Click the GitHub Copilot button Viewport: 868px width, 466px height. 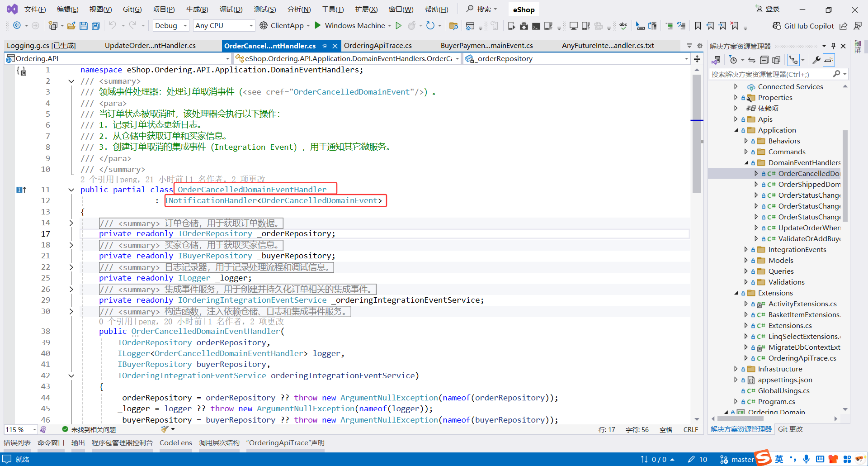click(x=803, y=26)
